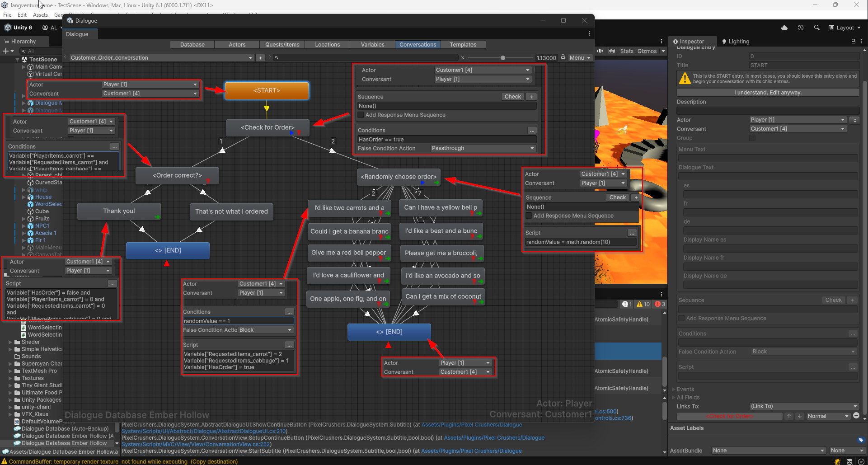Viewport: 868px width, 465px height.
Task: Open the Templates tab
Action: pyautogui.click(x=463, y=45)
